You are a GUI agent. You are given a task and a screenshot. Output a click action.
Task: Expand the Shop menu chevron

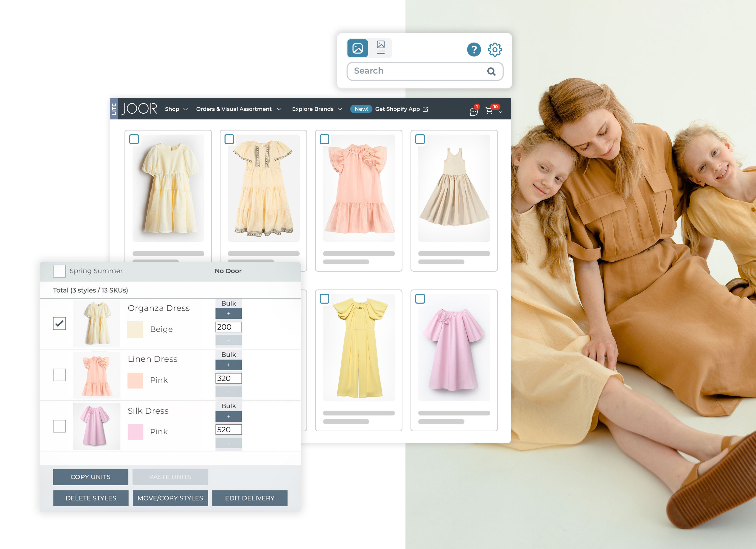tap(185, 109)
